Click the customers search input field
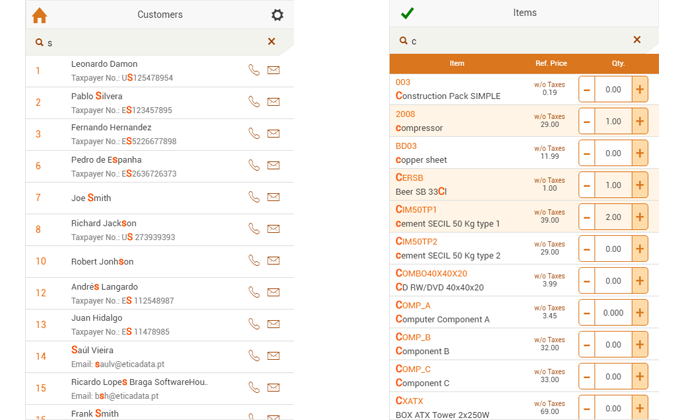The image size is (677, 420). [150, 42]
